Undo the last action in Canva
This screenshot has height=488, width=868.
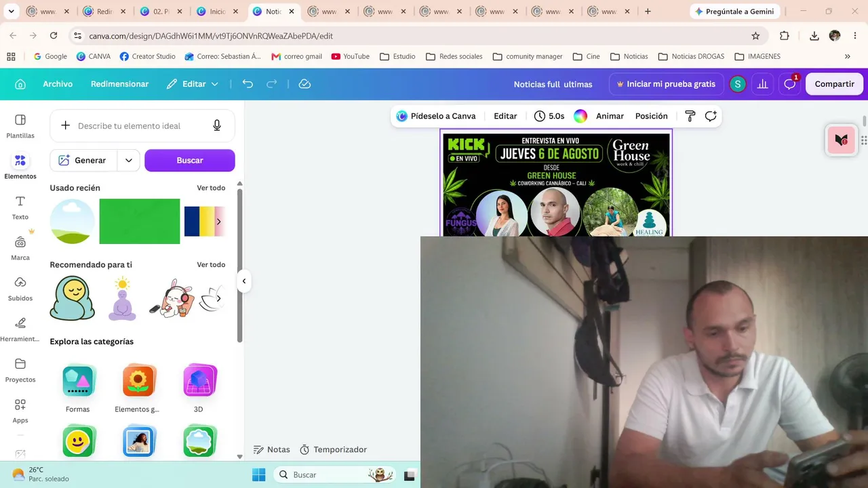pyautogui.click(x=248, y=84)
